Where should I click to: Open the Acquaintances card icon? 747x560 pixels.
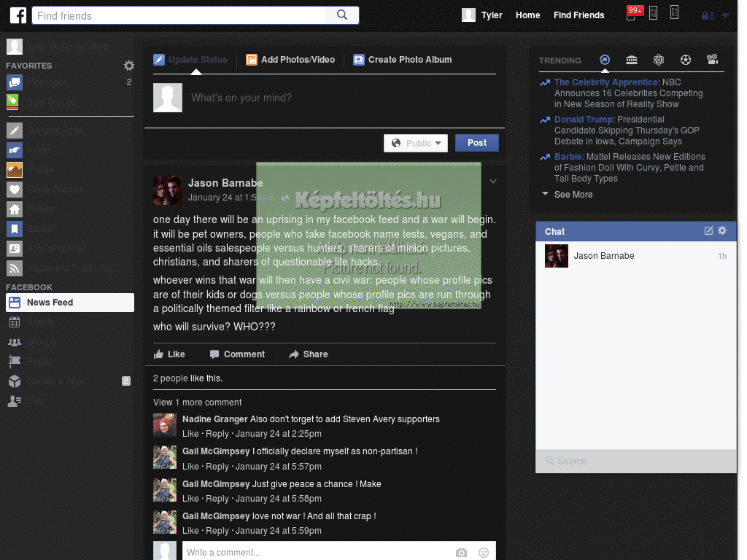(x=15, y=249)
